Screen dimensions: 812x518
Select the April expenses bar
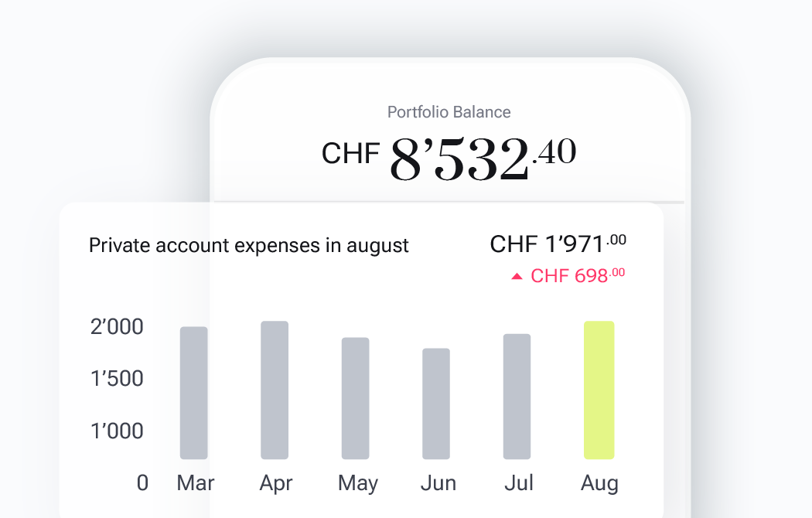click(x=275, y=390)
